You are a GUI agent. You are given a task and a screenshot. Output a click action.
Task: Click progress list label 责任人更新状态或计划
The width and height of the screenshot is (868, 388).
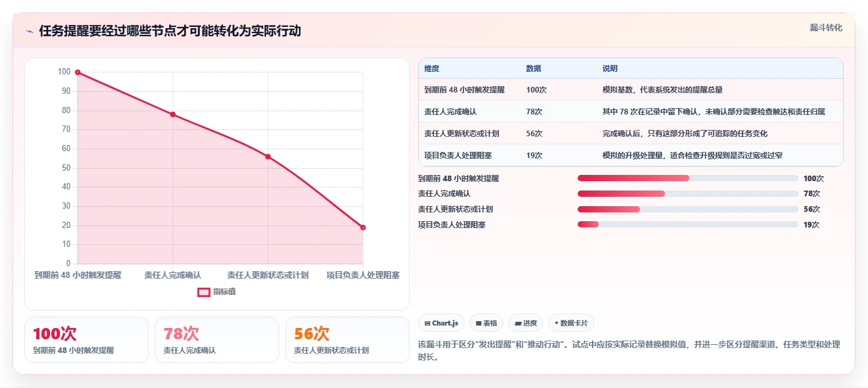(x=456, y=209)
